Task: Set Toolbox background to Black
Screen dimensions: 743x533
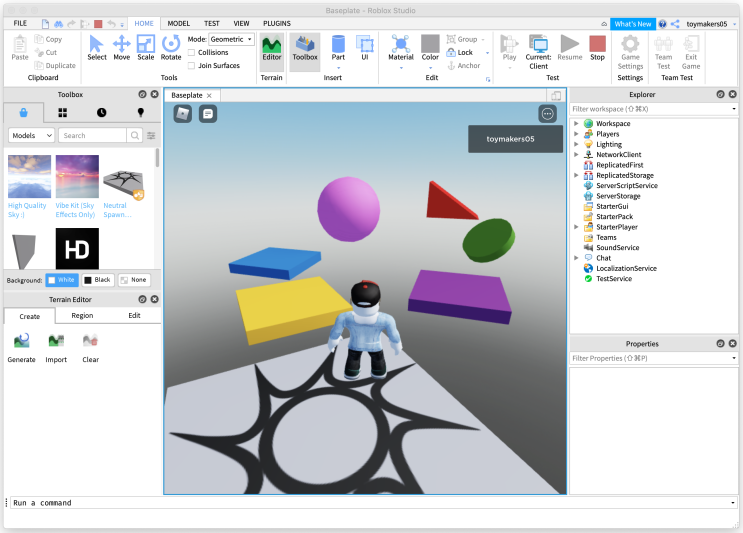Action: (98, 280)
